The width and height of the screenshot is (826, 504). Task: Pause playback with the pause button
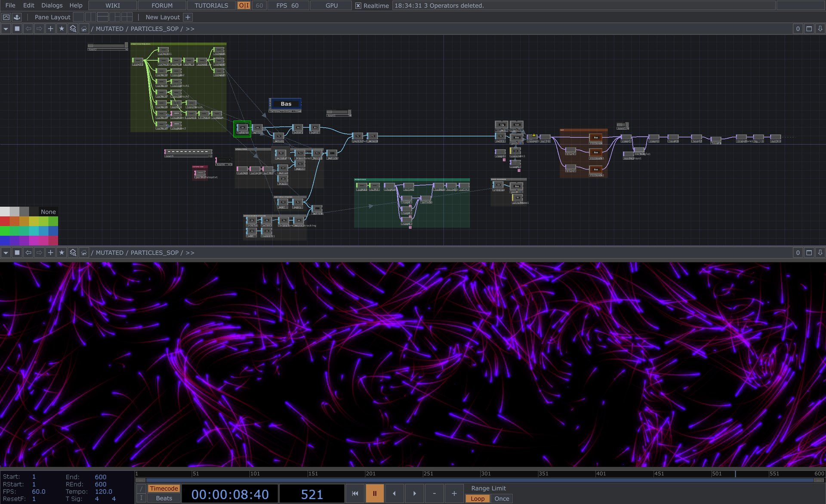(374, 493)
